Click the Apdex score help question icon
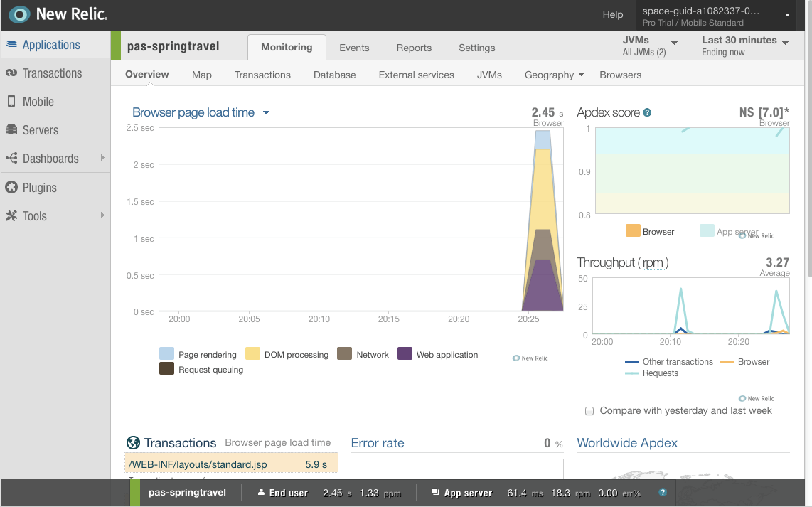The width and height of the screenshot is (812, 507). [x=647, y=112]
